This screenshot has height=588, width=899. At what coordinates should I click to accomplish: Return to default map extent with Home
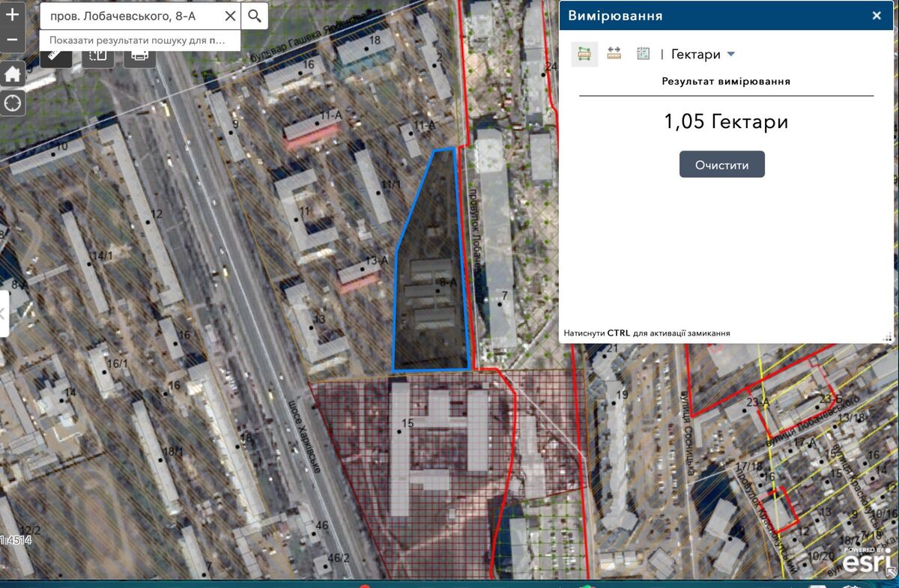13,74
